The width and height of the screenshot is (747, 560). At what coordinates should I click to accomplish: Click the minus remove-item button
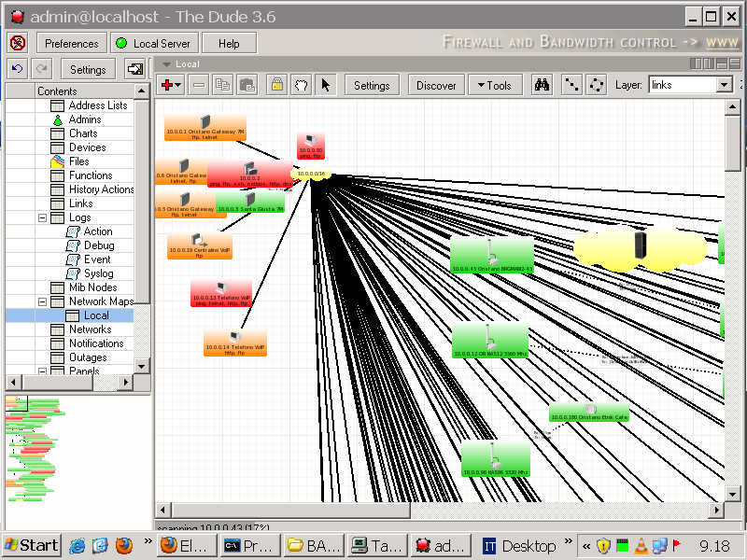coord(199,85)
